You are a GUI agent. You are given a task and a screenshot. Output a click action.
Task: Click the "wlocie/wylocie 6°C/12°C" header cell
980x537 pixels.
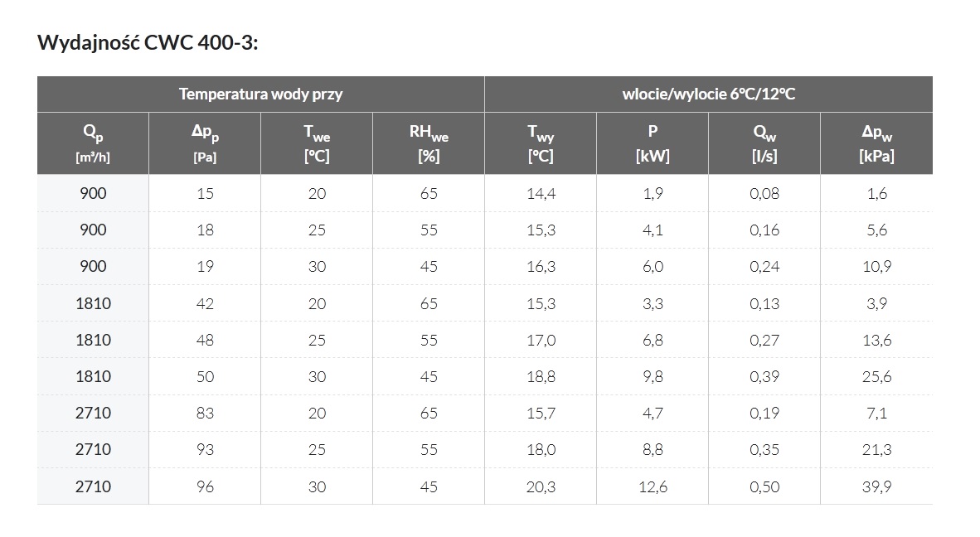pos(708,94)
